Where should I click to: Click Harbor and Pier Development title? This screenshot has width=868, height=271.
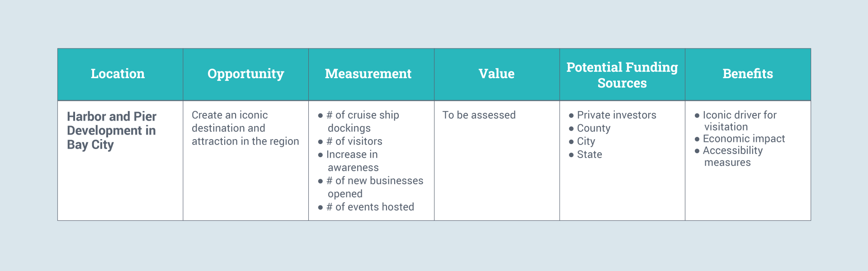pos(112,130)
